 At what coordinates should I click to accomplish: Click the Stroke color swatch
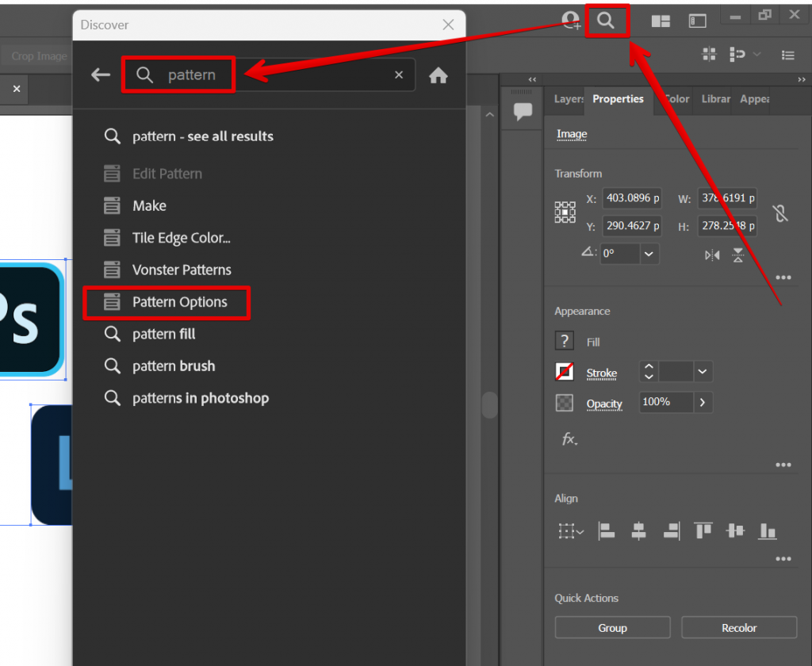[565, 372]
